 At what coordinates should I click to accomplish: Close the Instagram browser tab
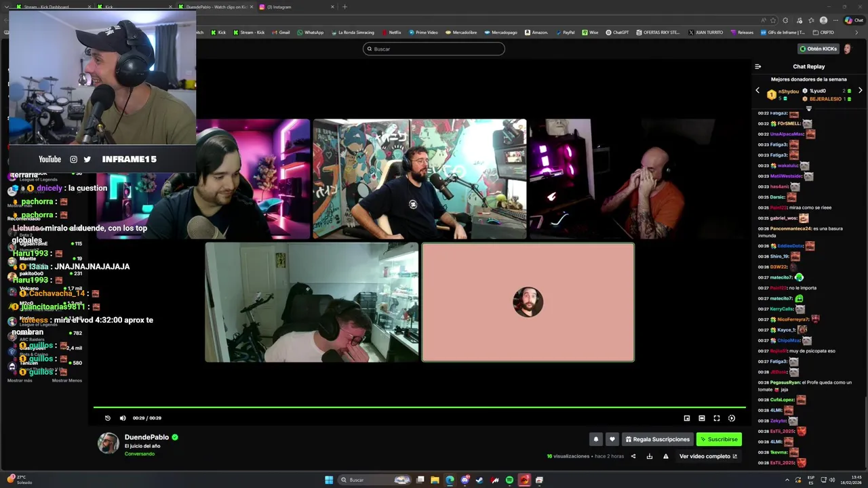coord(332,7)
